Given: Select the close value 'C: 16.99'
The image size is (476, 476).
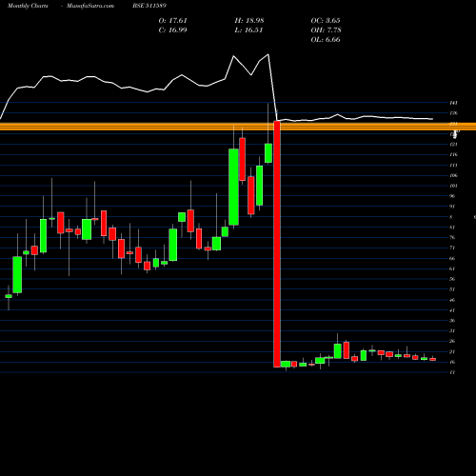Looking at the screenshot, I should pyautogui.click(x=173, y=30).
